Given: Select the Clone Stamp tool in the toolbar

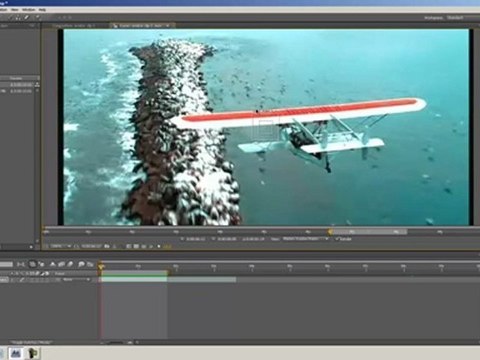Looking at the screenshot, I should click(17, 18).
